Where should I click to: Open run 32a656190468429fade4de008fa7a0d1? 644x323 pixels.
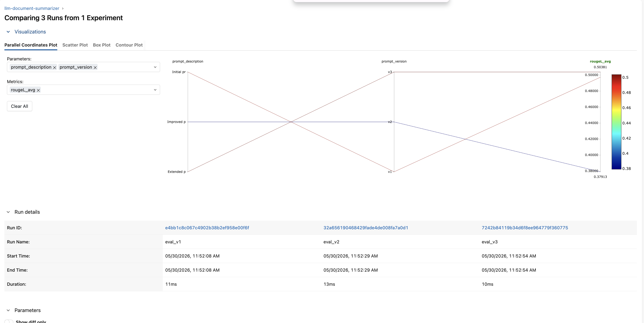(x=366, y=228)
